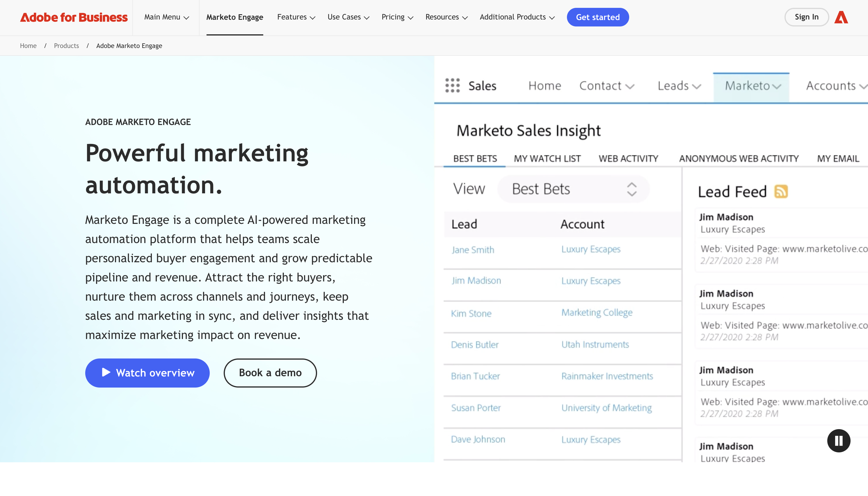868x496 pixels.
Task: Open the Features dropdown menu
Action: click(296, 17)
